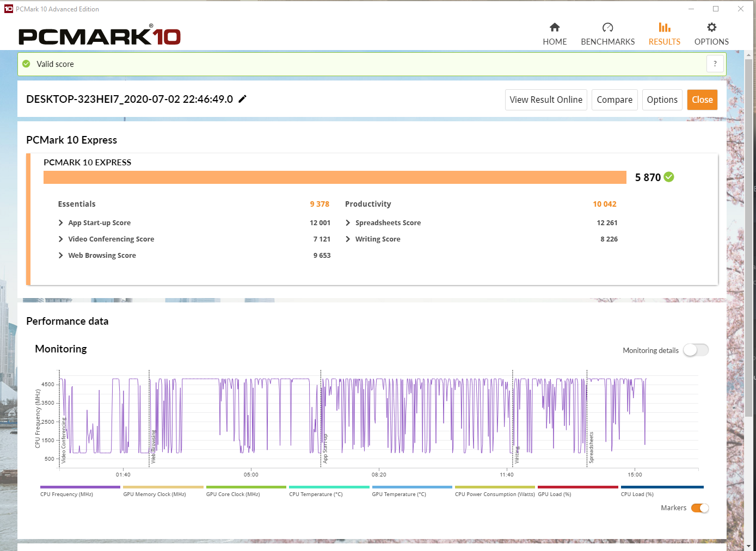756x551 pixels.
Task: Click the overall score 5 870
Action: pyautogui.click(x=648, y=177)
